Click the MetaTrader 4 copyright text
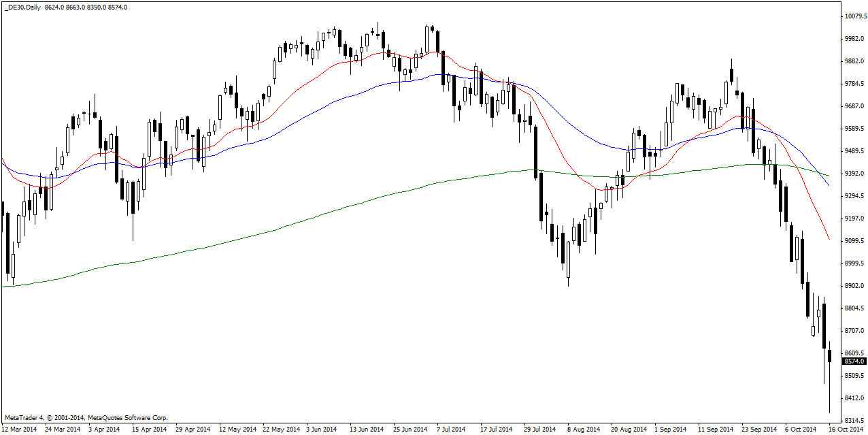 point(86,417)
